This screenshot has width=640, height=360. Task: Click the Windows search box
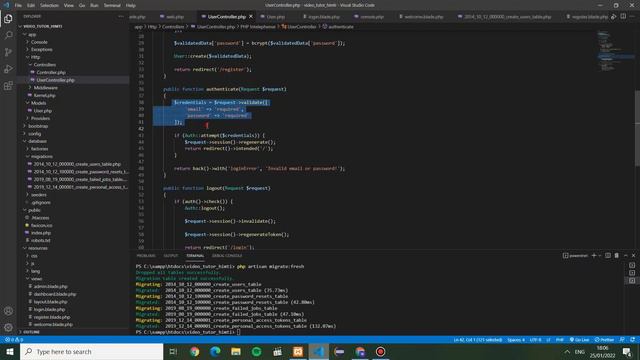point(91,351)
